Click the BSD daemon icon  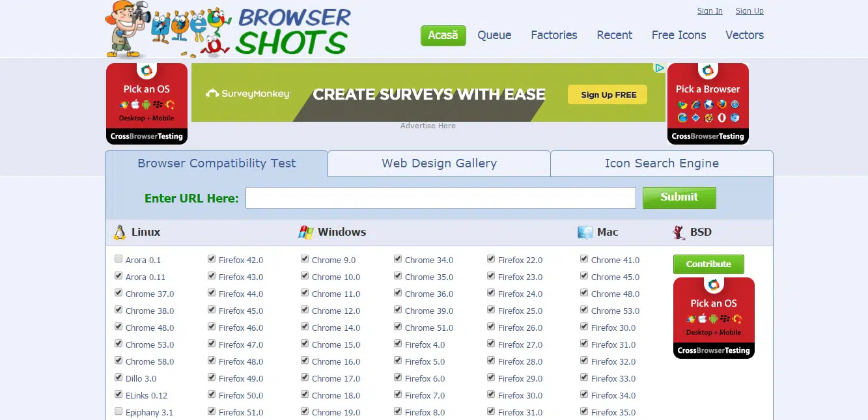point(679,232)
